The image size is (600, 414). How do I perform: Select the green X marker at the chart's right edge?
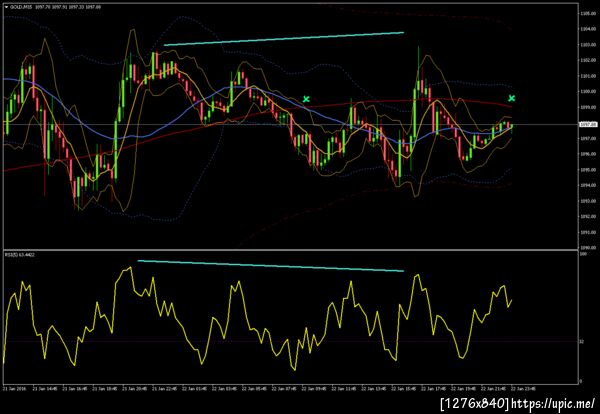coord(512,98)
